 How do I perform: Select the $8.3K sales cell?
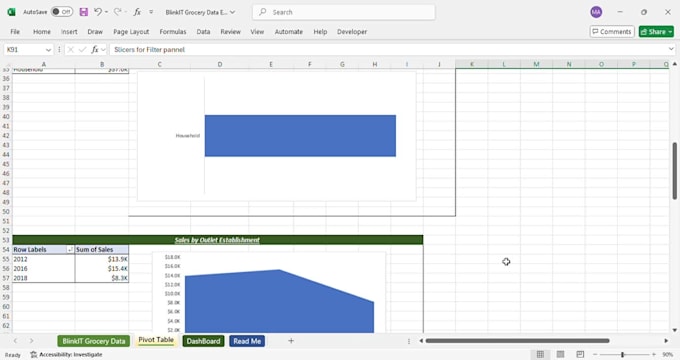[x=101, y=278]
